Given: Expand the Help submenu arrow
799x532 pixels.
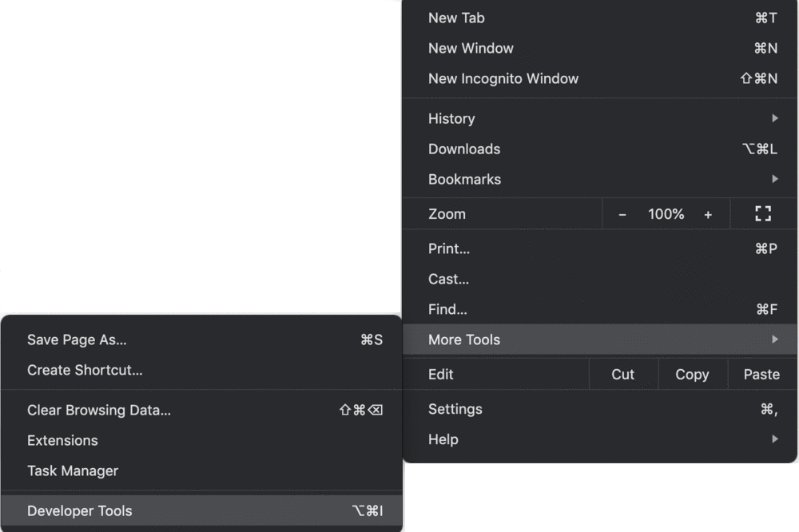Looking at the screenshot, I should tap(774, 439).
